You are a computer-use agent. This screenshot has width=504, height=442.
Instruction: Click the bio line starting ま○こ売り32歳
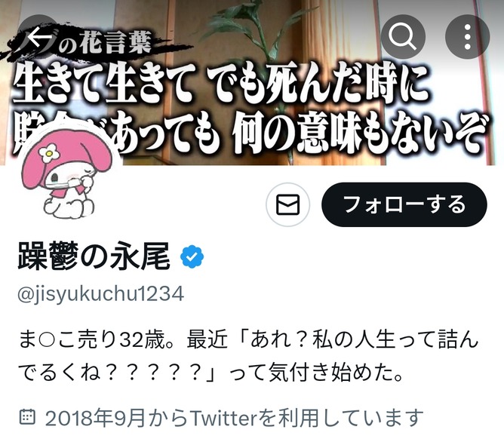(x=248, y=340)
